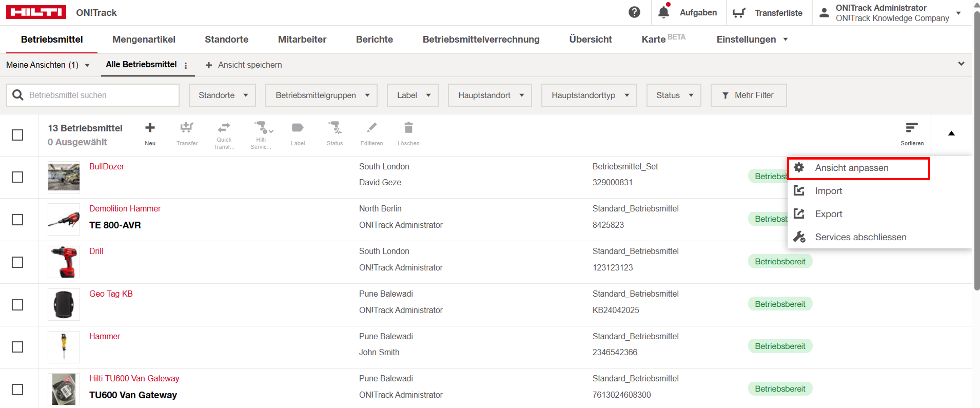Open the Transferliste cart icon
980x408 pixels.
(739, 12)
